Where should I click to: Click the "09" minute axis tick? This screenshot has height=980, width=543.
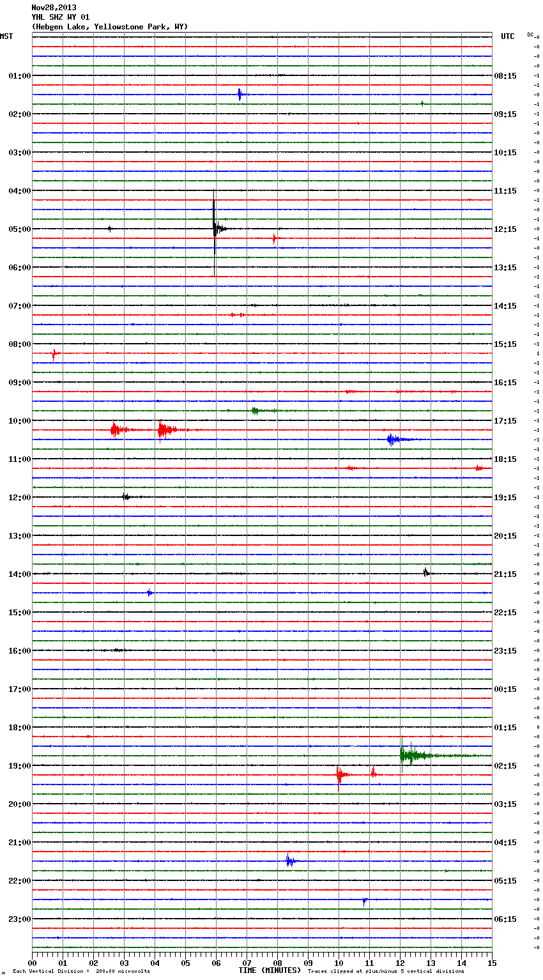click(308, 963)
